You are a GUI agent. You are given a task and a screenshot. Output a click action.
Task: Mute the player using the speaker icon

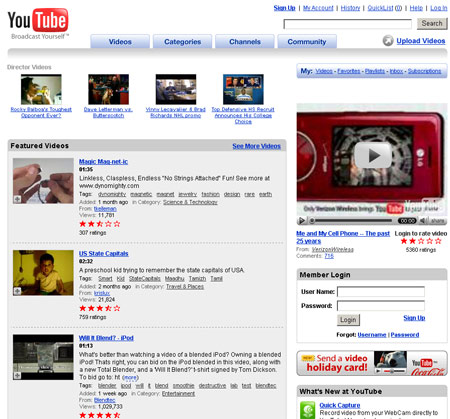point(423,220)
